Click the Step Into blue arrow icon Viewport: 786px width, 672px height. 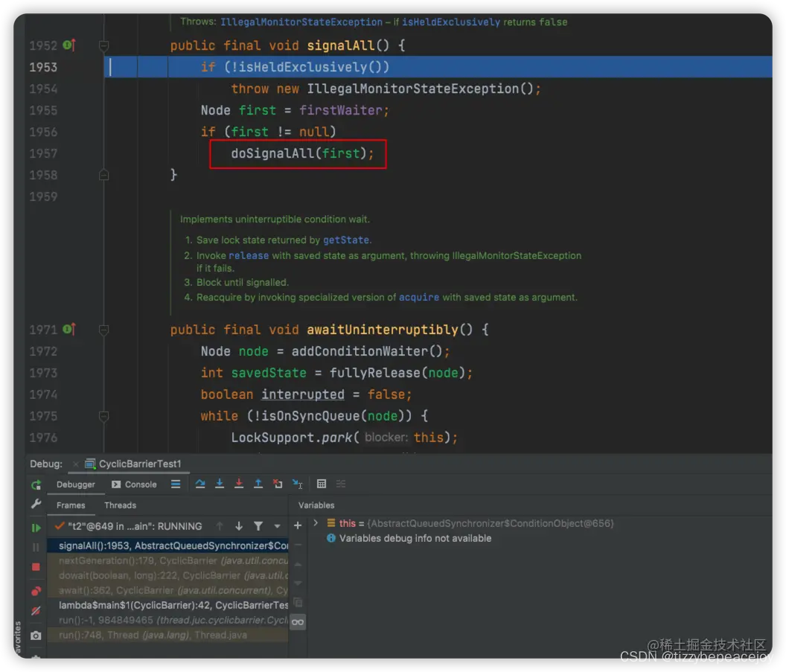[220, 484]
